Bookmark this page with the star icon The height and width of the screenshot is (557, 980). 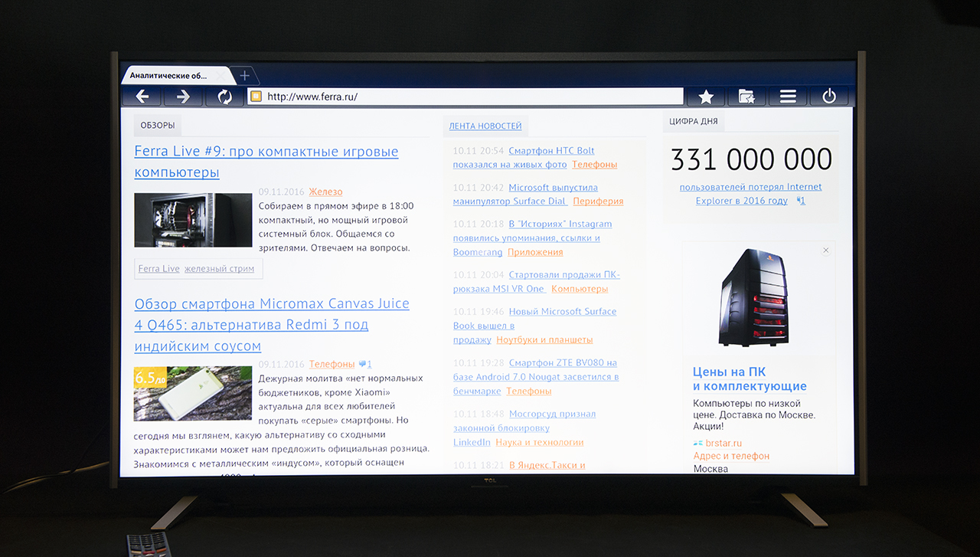click(706, 97)
